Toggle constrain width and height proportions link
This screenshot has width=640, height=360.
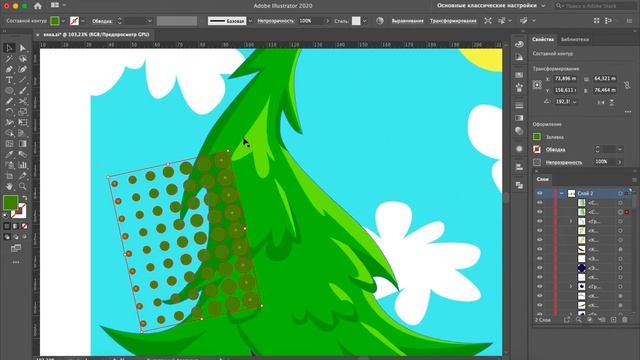[627, 84]
